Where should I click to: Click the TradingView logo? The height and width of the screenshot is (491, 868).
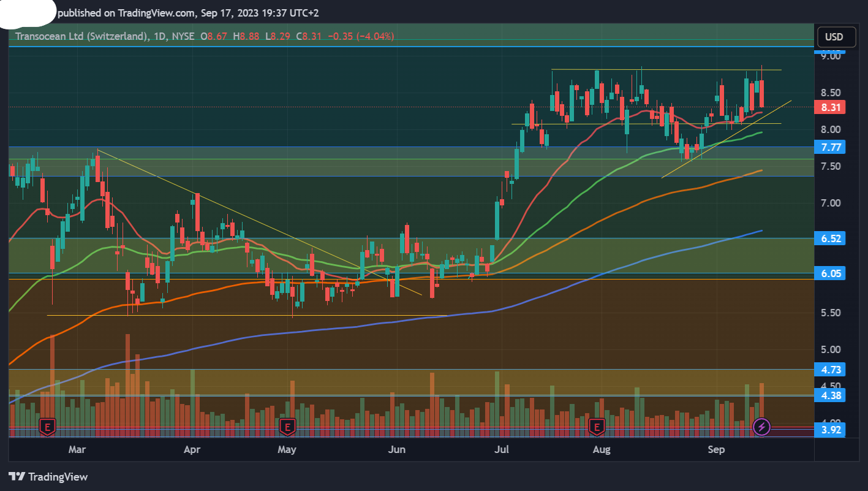coord(48,476)
